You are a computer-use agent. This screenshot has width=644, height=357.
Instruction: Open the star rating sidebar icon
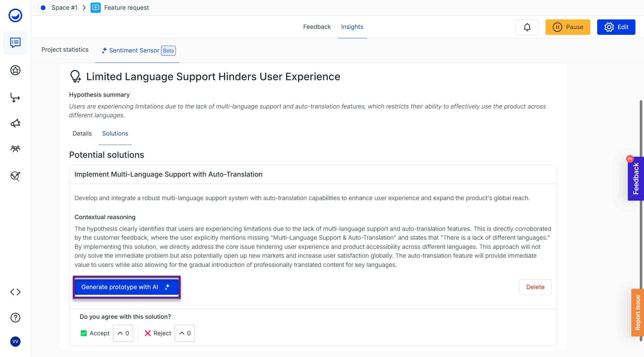(x=15, y=70)
